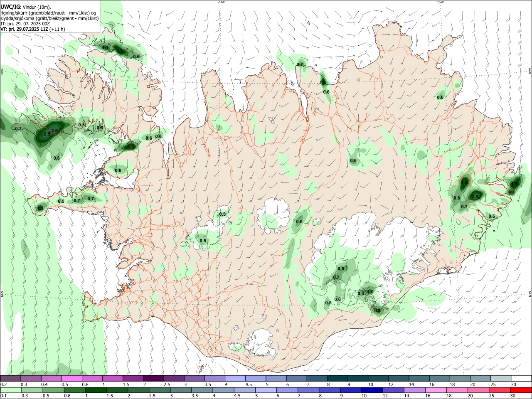Click the 1.3 value on the western peninsula tip

pos(41,208)
